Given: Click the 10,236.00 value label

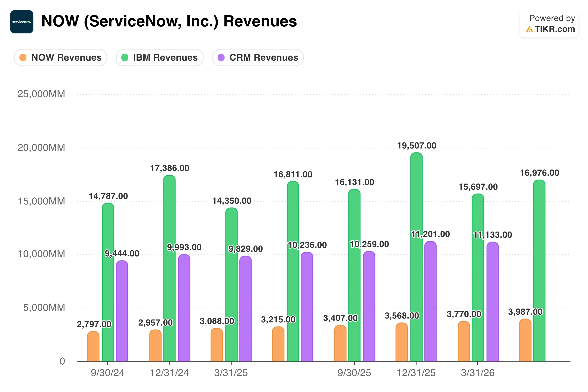Looking at the screenshot, I should [307, 245].
